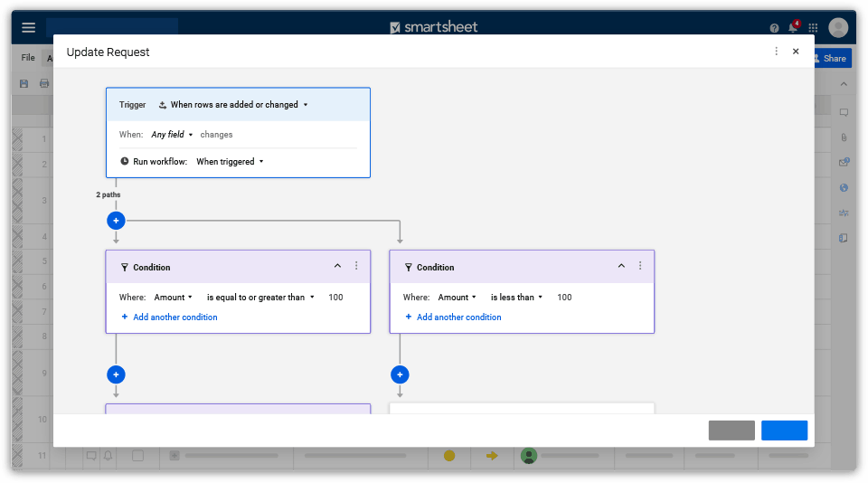Open the Any field dropdown

(x=172, y=135)
